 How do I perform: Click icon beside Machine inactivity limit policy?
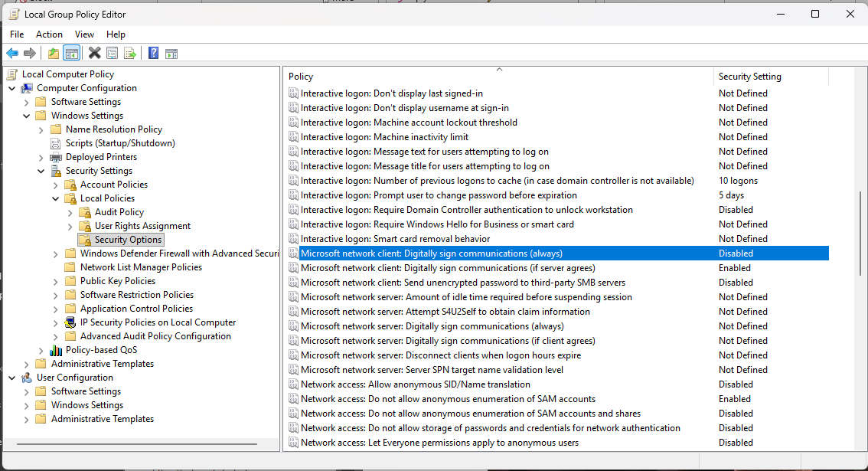(x=293, y=137)
